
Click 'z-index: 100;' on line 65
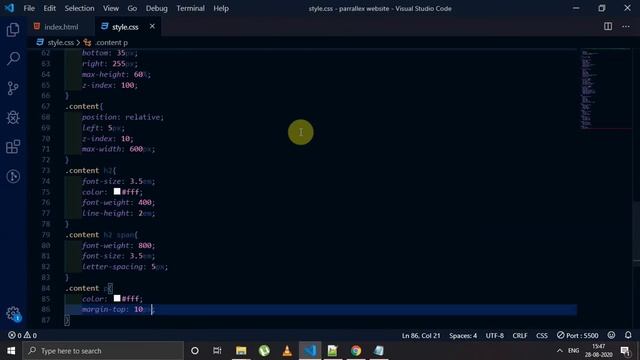click(x=110, y=85)
